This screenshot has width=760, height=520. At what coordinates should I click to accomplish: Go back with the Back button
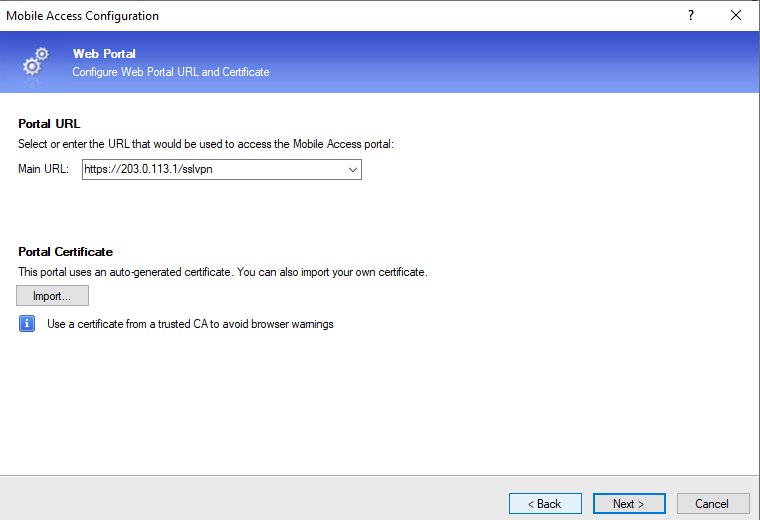pyautogui.click(x=545, y=503)
